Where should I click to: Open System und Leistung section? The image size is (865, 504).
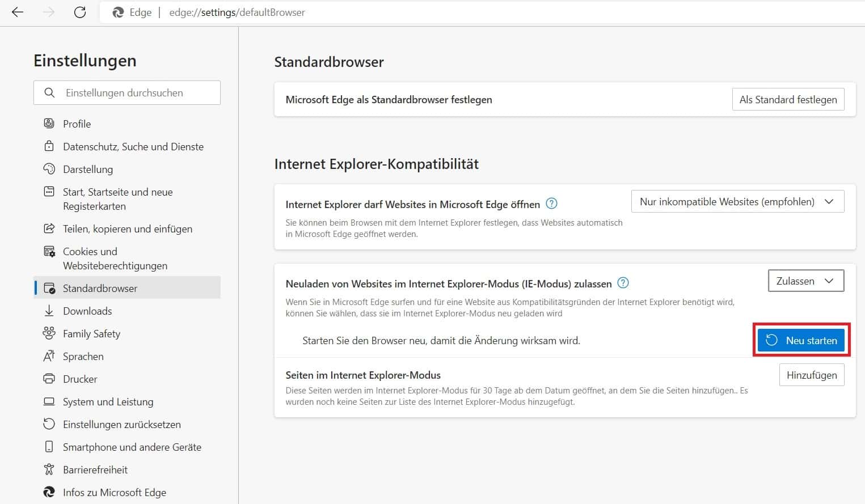click(108, 401)
